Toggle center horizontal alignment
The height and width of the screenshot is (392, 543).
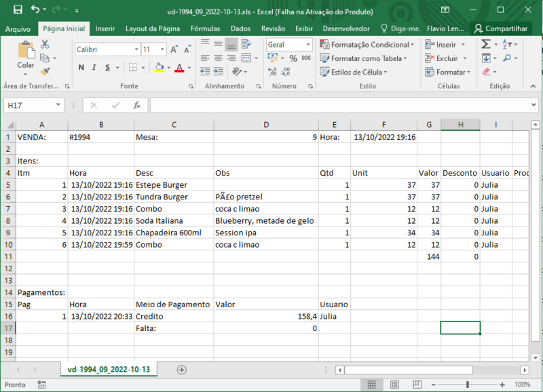[218, 58]
